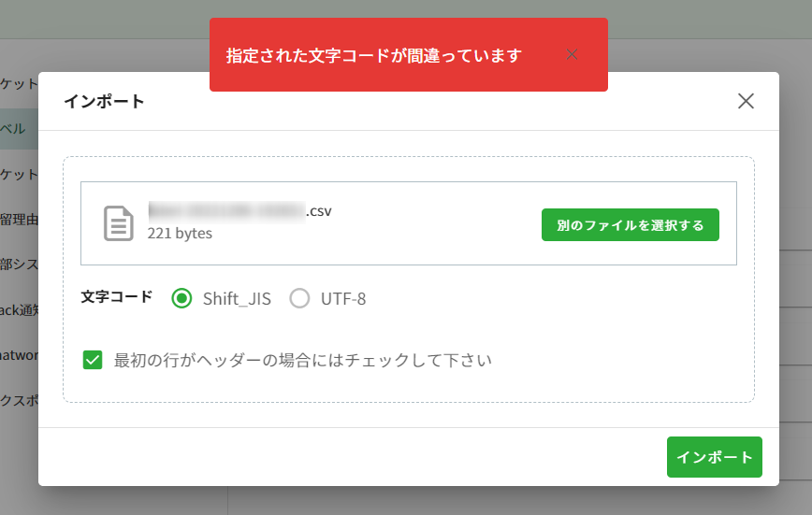The height and width of the screenshot is (515, 812).
Task: Uncheck the 最初の行がヘッダー checkbox
Action: point(93,360)
